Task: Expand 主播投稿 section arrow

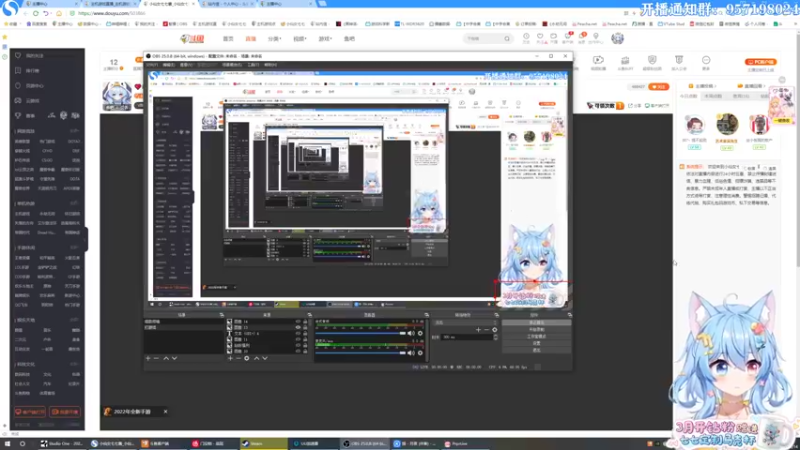Action: (717, 86)
